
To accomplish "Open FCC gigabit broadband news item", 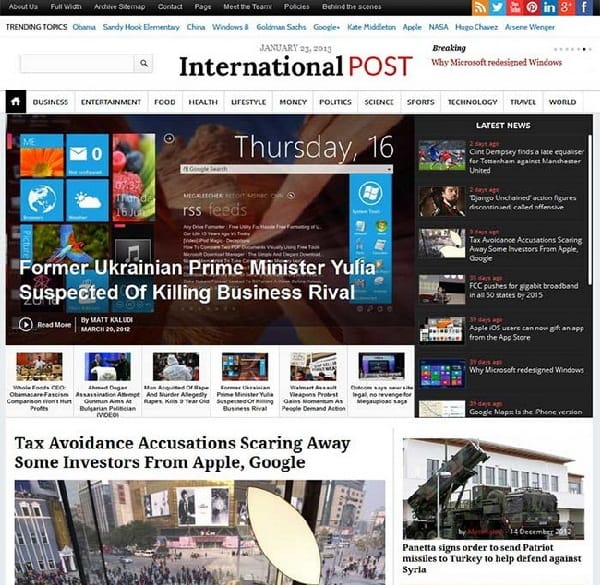I will click(x=524, y=290).
